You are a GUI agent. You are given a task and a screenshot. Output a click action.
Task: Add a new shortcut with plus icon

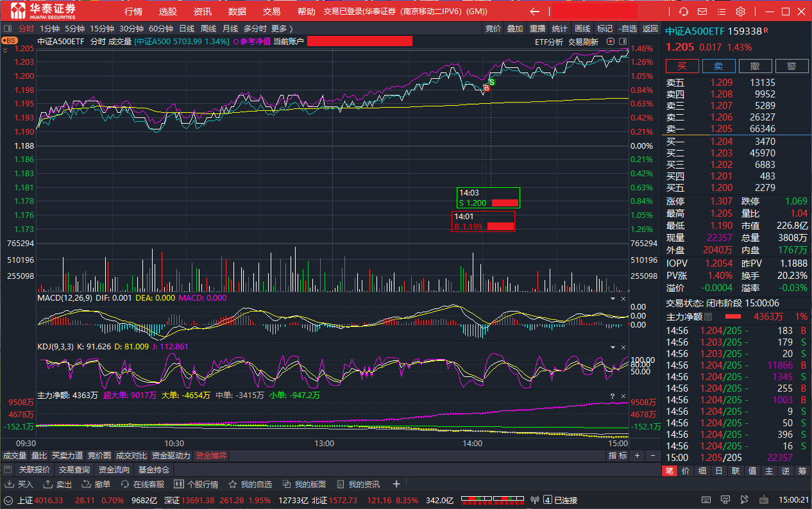click(396, 484)
